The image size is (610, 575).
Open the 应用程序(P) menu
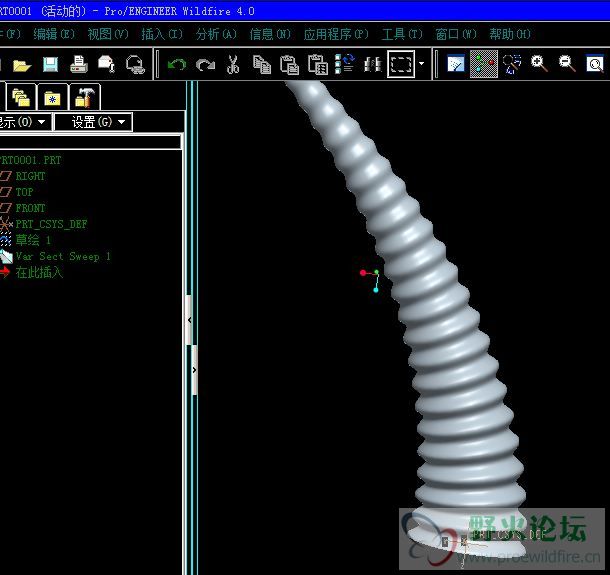tap(336, 34)
